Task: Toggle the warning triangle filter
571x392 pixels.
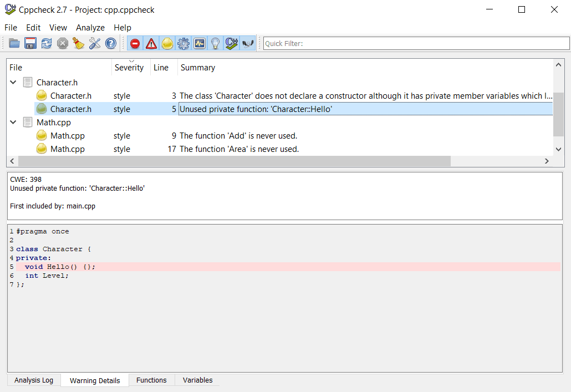Action: click(x=151, y=43)
